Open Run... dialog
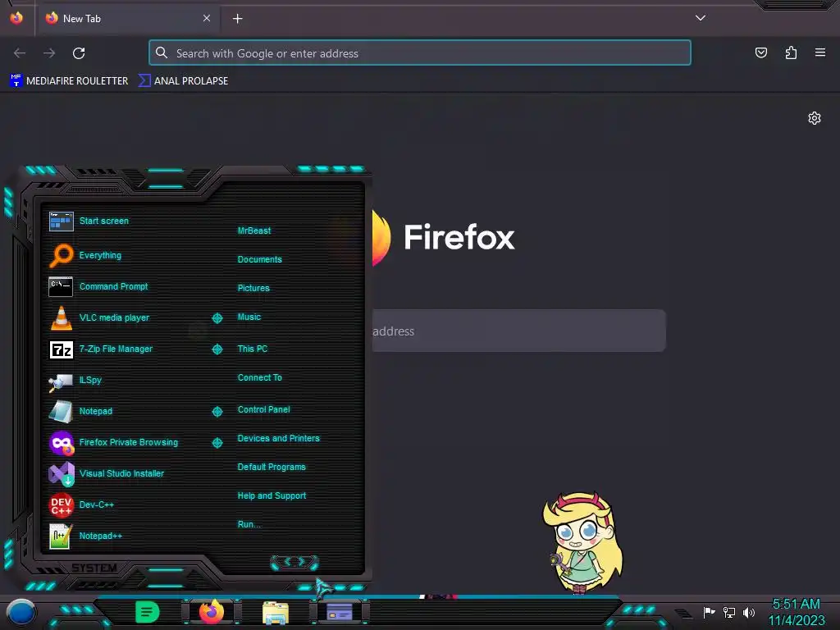The image size is (840, 630). click(x=249, y=524)
